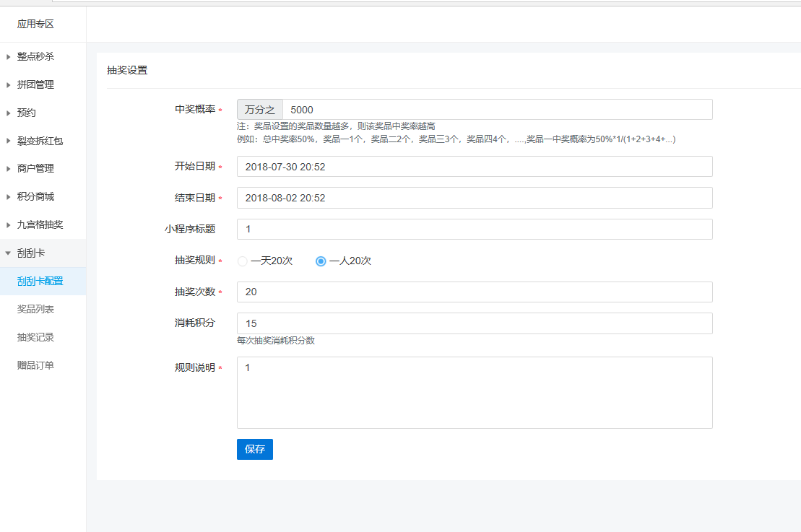The width and height of the screenshot is (801, 532).
Task: Click the 结束日期 date field
Action: (x=475, y=198)
